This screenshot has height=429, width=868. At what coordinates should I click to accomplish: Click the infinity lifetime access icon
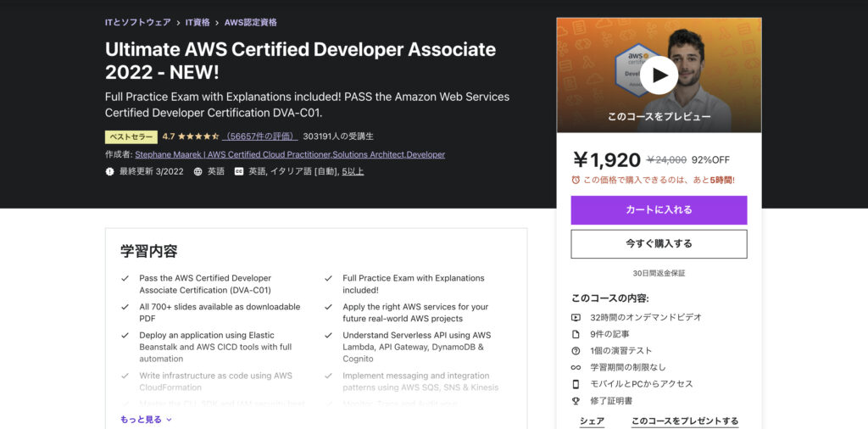click(576, 368)
